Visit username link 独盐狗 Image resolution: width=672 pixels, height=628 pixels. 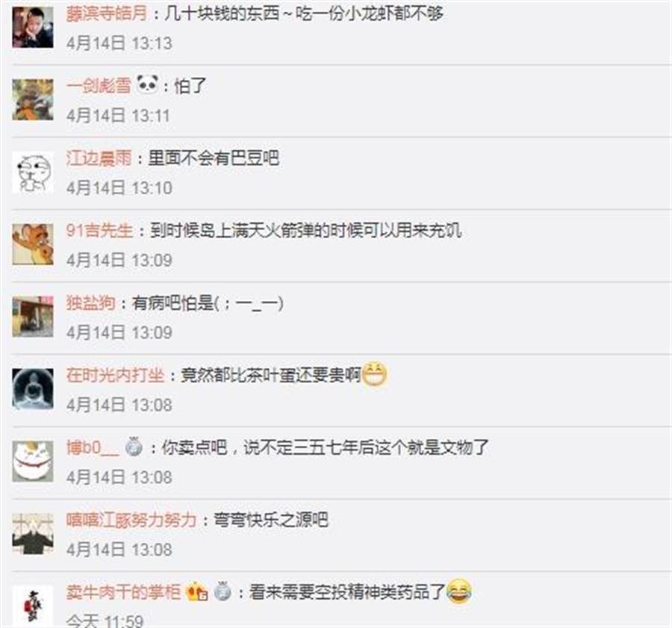pos(91,303)
